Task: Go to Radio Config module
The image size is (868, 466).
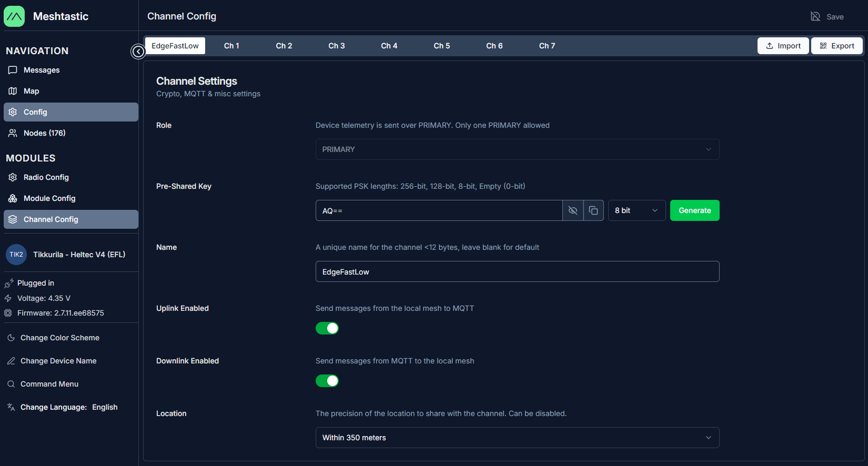Action: [46, 177]
